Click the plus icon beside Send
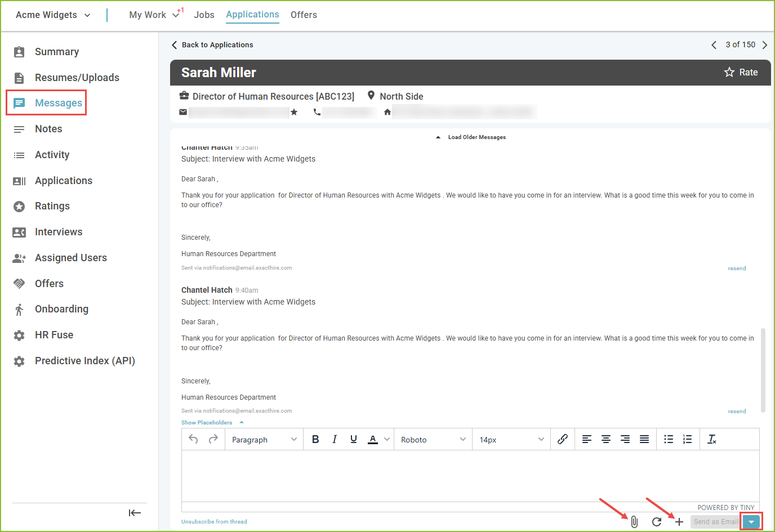The width and height of the screenshot is (775, 532). point(679,522)
